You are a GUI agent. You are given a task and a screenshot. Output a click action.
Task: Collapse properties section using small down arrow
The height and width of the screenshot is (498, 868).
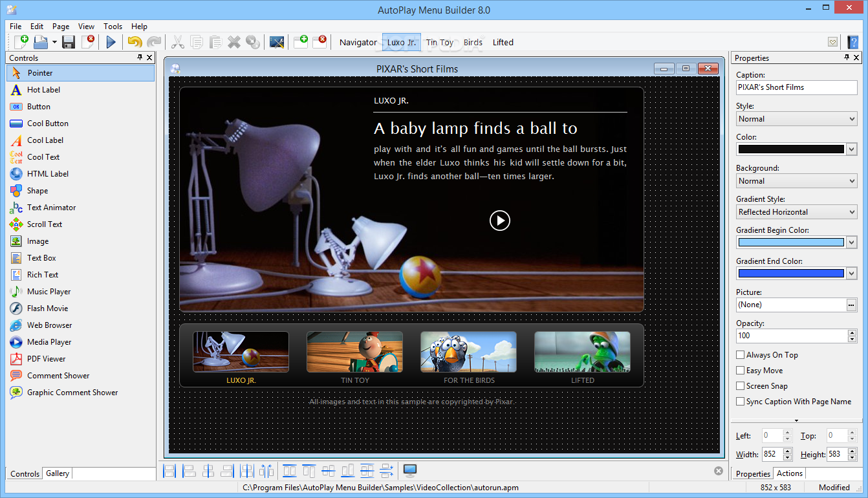(x=797, y=420)
